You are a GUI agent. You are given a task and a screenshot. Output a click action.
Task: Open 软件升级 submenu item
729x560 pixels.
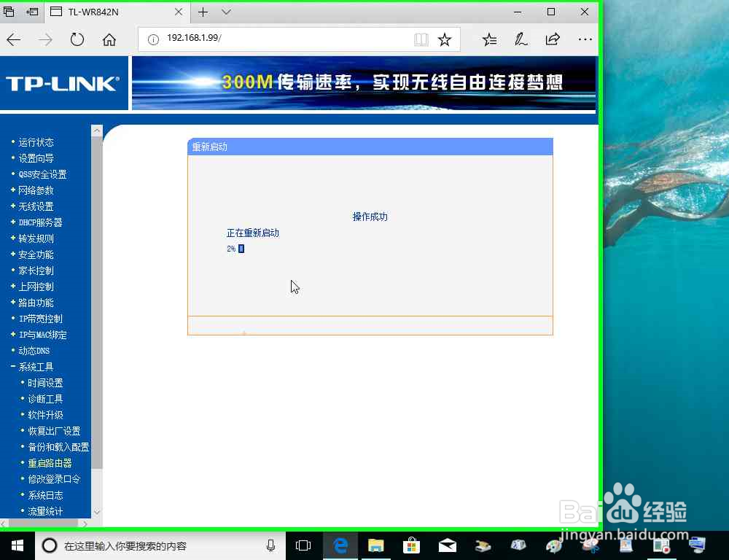tap(45, 415)
